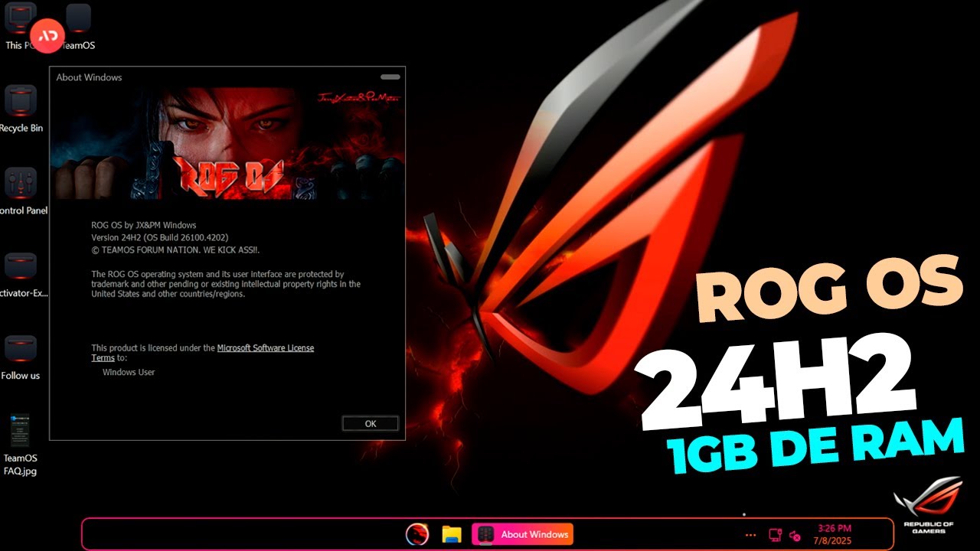Select the Windows User licensee text
Image resolution: width=980 pixels, height=551 pixels.
129,372
